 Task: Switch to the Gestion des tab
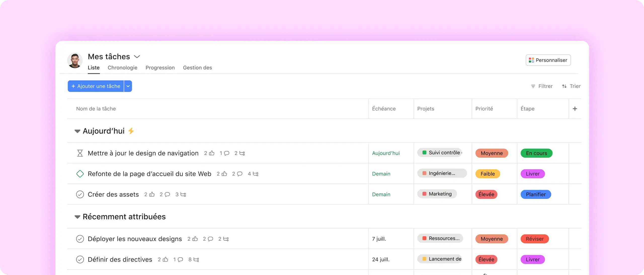197,68
